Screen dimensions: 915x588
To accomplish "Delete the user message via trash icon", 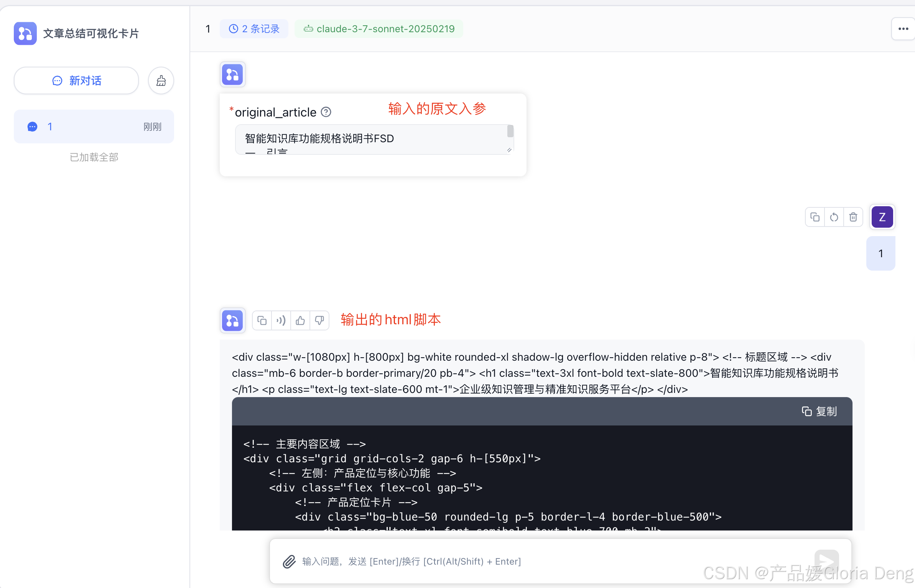I will pos(853,217).
